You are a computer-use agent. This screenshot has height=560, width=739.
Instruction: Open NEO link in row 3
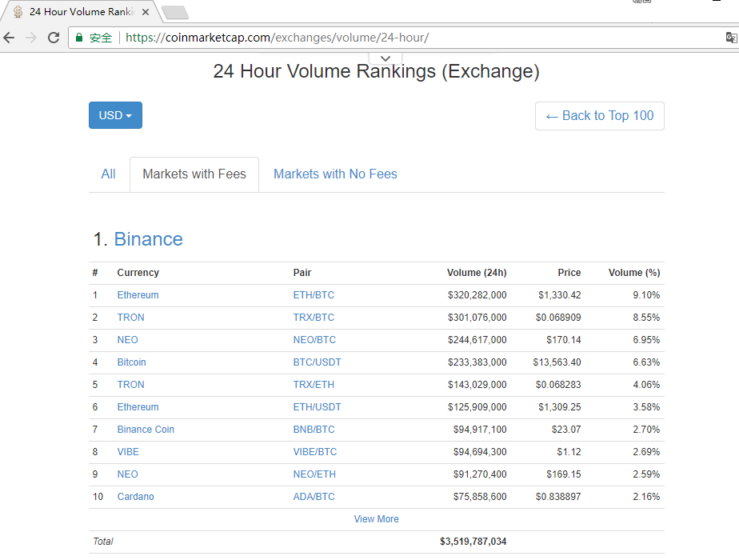pos(128,340)
